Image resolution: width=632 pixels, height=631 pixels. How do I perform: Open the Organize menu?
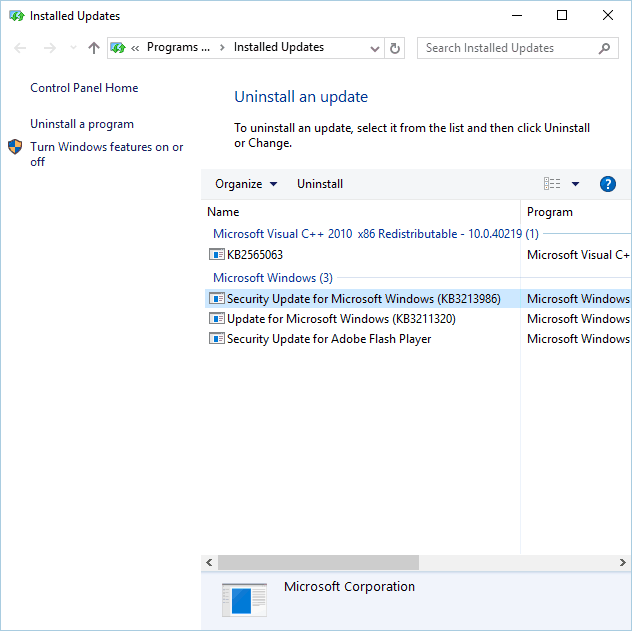[x=246, y=184]
